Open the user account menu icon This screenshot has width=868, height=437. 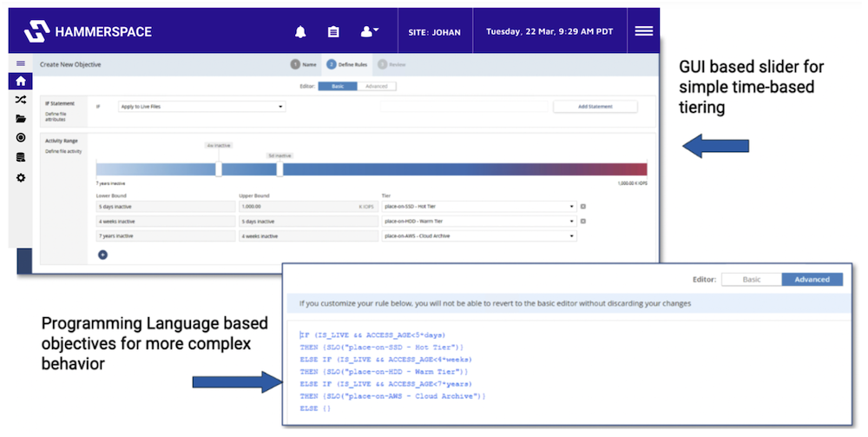point(369,31)
